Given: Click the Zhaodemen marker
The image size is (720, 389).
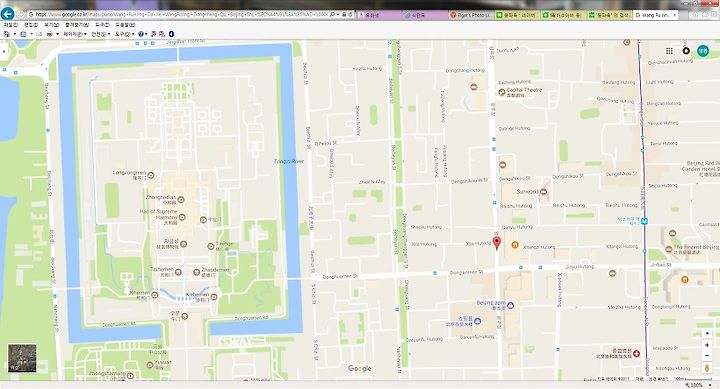Looking at the screenshot, I should 197,272.
